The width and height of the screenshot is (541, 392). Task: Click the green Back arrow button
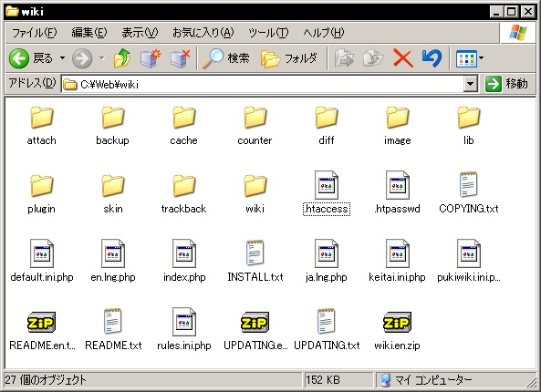point(19,58)
